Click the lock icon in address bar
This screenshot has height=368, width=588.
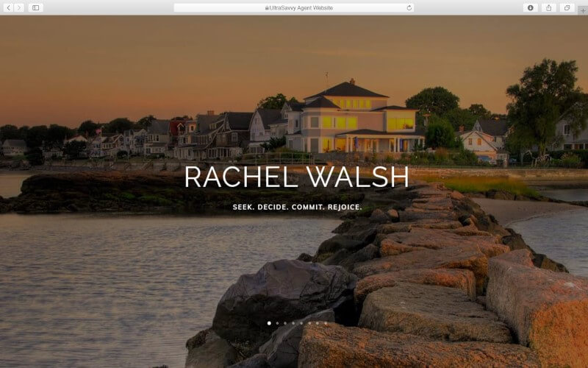coord(267,7)
